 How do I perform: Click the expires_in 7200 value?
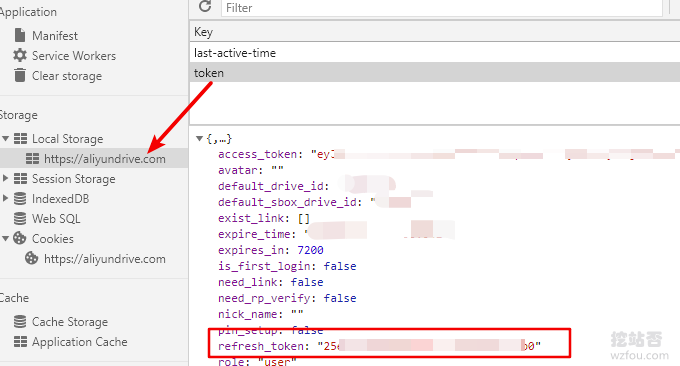click(310, 250)
